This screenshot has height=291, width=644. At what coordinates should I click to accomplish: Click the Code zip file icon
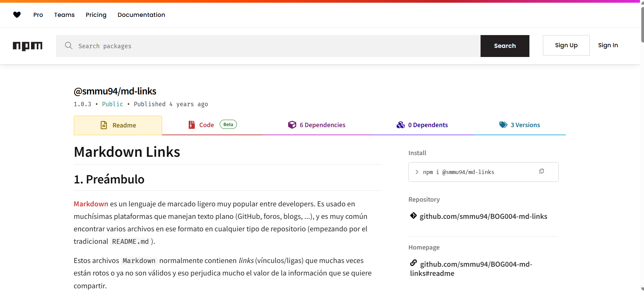(192, 125)
